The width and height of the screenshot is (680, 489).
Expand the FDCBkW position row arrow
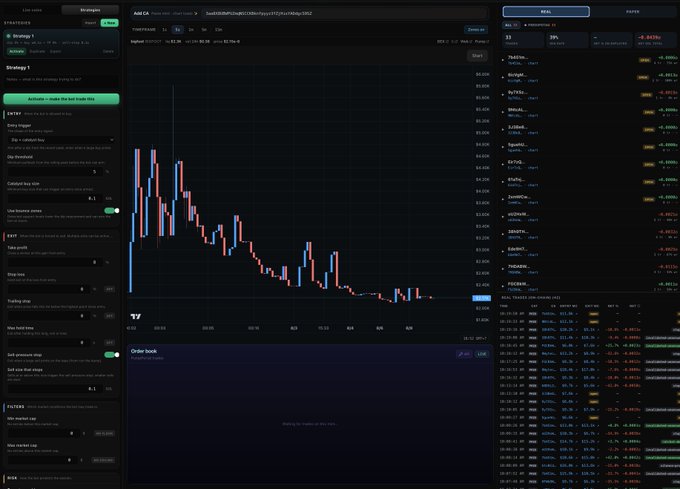click(x=503, y=287)
